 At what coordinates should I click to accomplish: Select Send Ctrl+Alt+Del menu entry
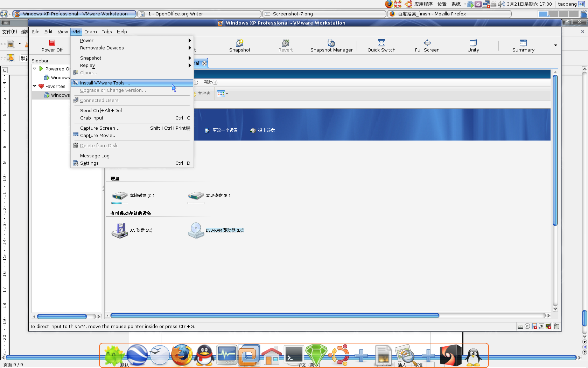click(x=132, y=110)
